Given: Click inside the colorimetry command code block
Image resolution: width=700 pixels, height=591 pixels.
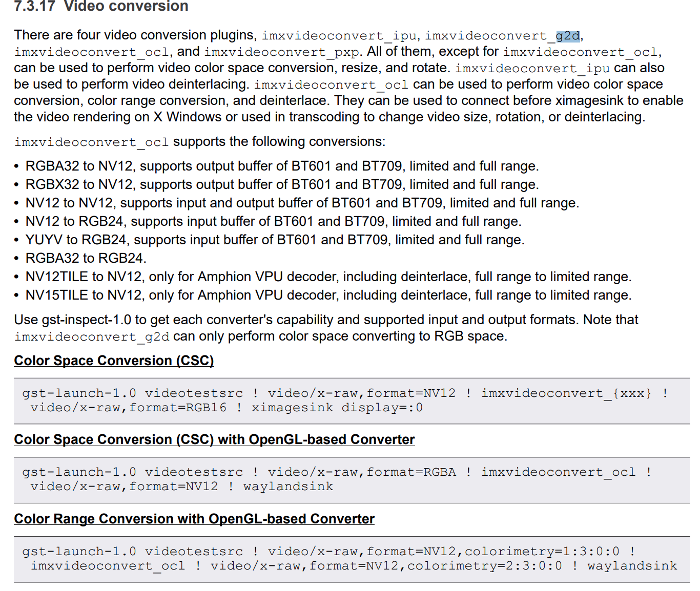Looking at the screenshot, I should (352, 559).
